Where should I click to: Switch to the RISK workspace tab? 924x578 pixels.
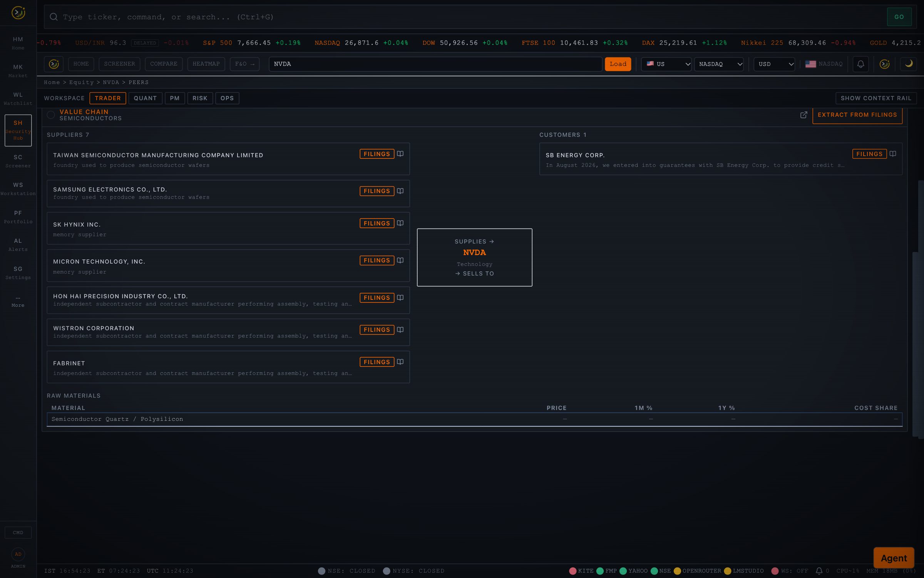click(x=200, y=98)
